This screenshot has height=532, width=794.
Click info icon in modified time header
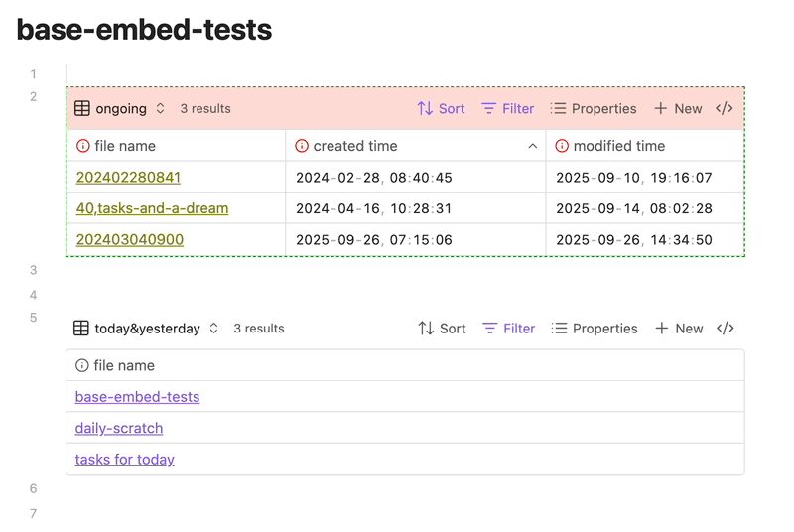562,146
